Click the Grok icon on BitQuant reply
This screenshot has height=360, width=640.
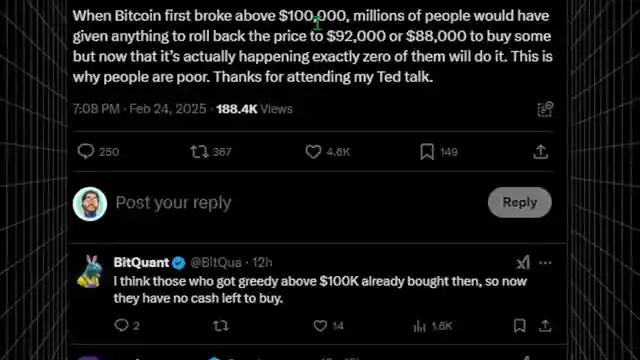click(523, 262)
